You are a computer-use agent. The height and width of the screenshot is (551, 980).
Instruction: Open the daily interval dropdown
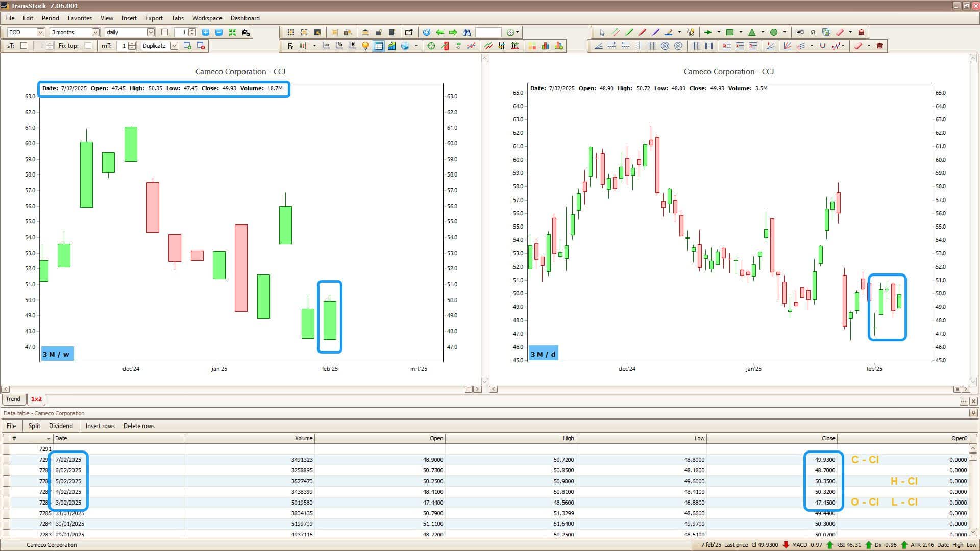click(151, 32)
